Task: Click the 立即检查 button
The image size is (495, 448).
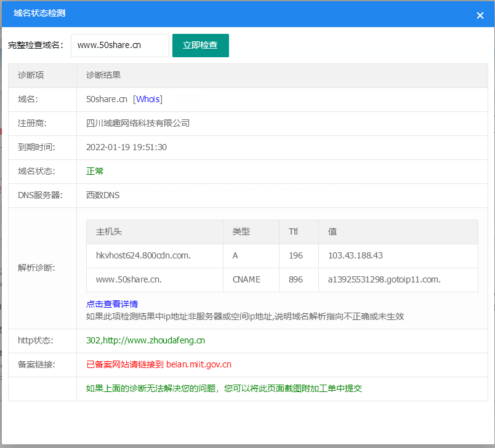Action: (x=201, y=46)
